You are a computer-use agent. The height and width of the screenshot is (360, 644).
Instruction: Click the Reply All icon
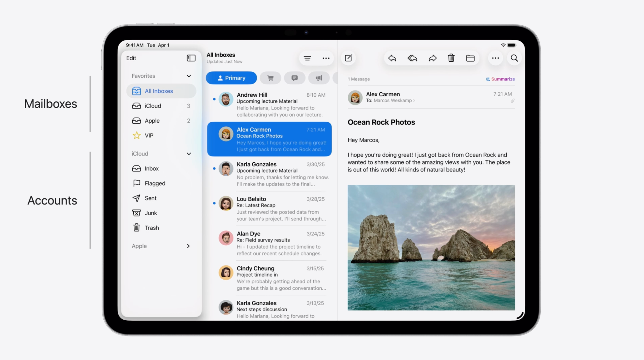tap(412, 58)
